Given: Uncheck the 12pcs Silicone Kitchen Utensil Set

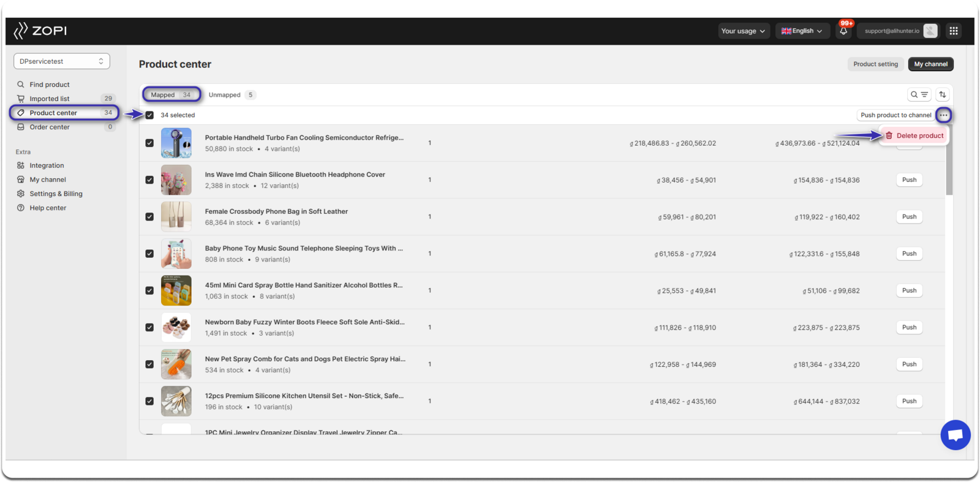Looking at the screenshot, I should (149, 401).
